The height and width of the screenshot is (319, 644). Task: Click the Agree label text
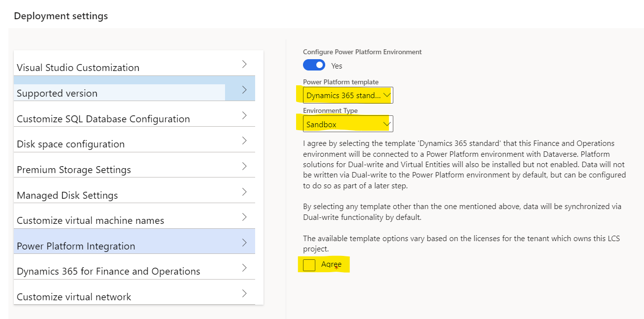331,265
